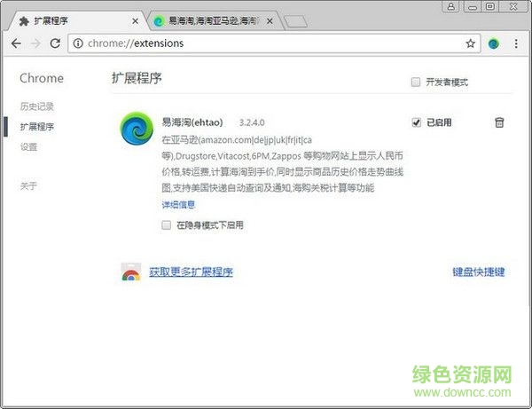Screen dimensions: 532x409
Task: Enable 开发者模式 checkbox
Action: click(415, 83)
